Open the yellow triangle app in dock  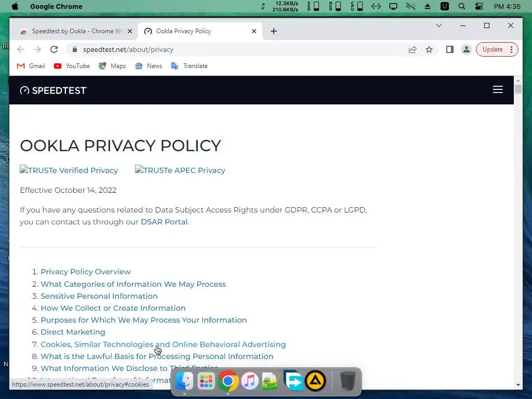(x=315, y=381)
